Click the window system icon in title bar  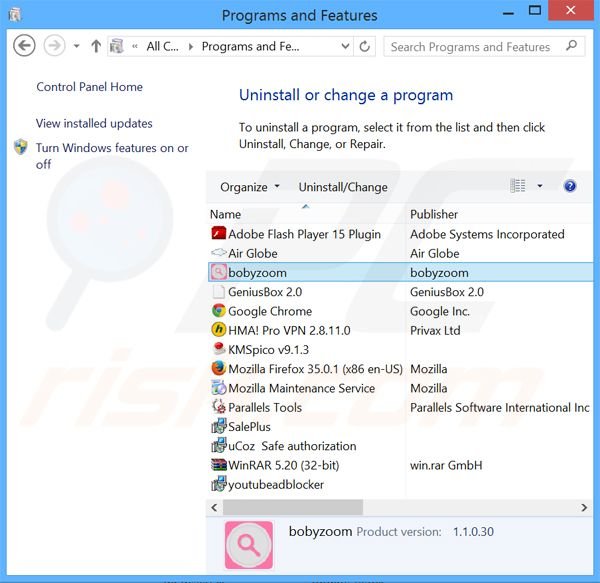(15, 15)
